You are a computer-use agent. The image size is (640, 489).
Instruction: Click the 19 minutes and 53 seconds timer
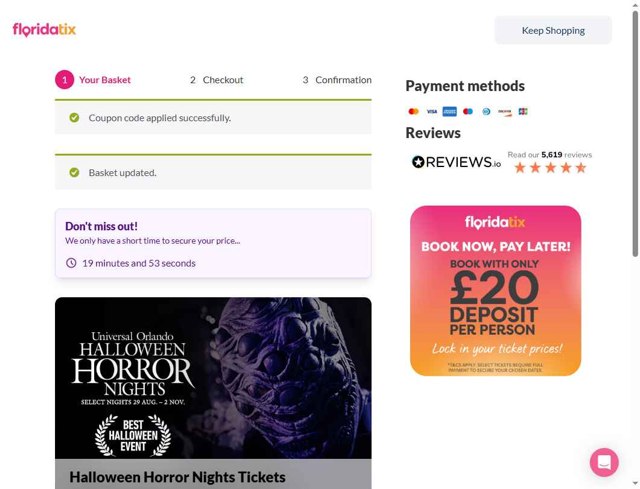tap(139, 263)
